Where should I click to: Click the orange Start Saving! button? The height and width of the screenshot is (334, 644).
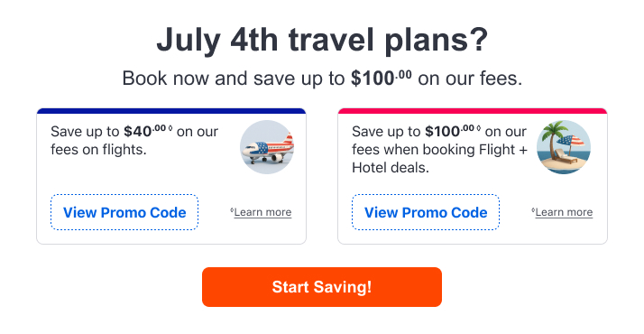pos(322,287)
